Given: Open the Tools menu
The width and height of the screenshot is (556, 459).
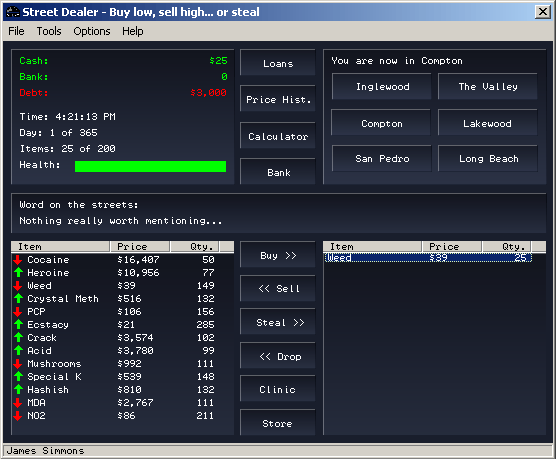Looking at the screenshot, I should (49, 31).
